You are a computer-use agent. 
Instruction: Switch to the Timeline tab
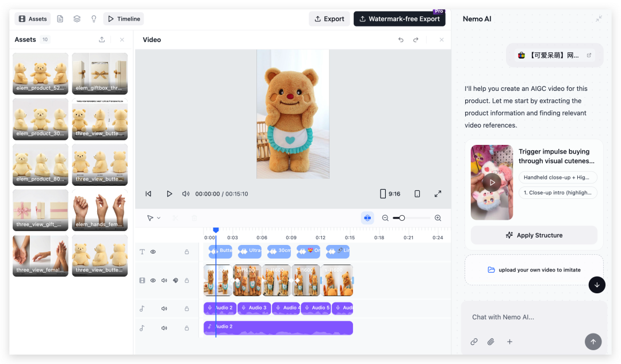[124, 19]
